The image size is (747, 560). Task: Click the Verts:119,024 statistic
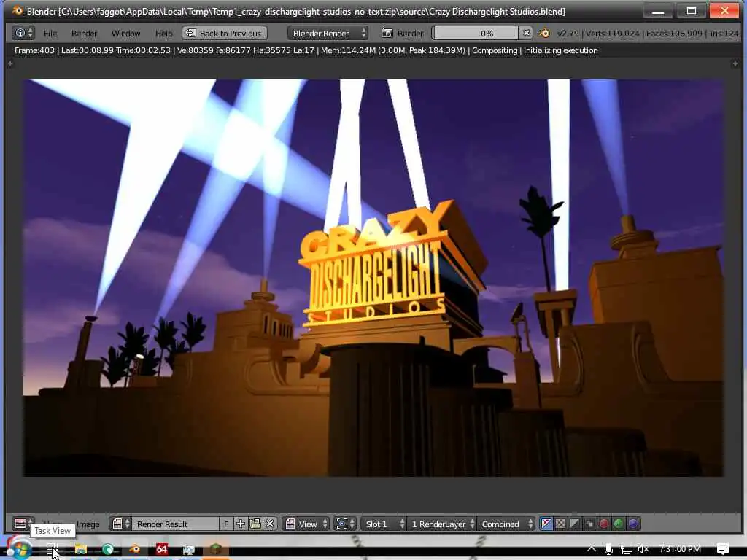click(612, 34)
